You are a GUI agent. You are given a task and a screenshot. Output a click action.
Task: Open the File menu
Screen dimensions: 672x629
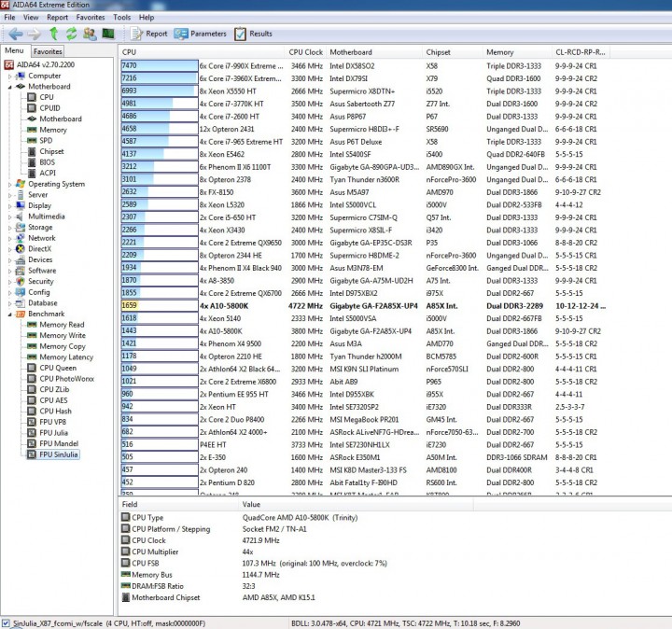coord(9,17)
